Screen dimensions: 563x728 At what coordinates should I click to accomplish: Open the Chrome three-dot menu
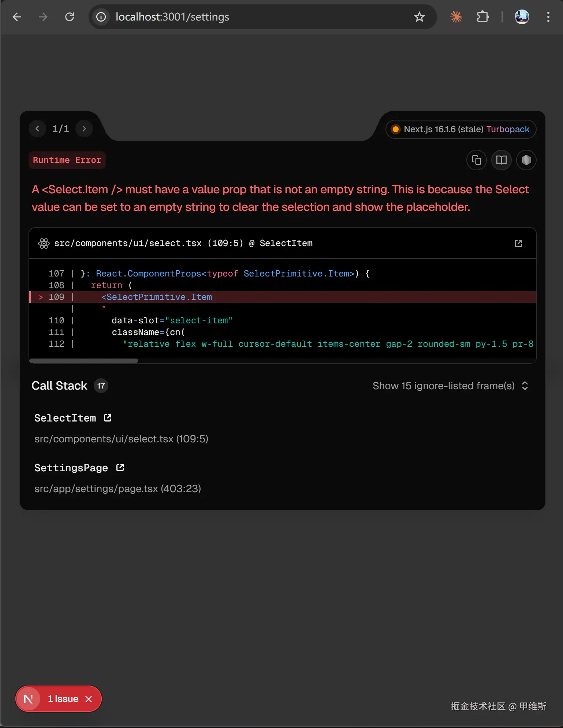pyautogui.click(x=548, y=17)
